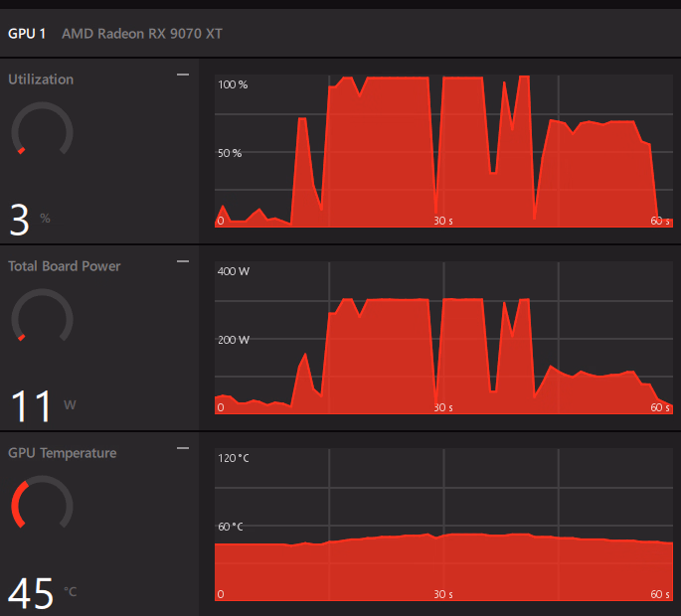The width and height of the screenshot is (681, 616).
Task: Click the GPU Temperature title text
Action: 63,453
